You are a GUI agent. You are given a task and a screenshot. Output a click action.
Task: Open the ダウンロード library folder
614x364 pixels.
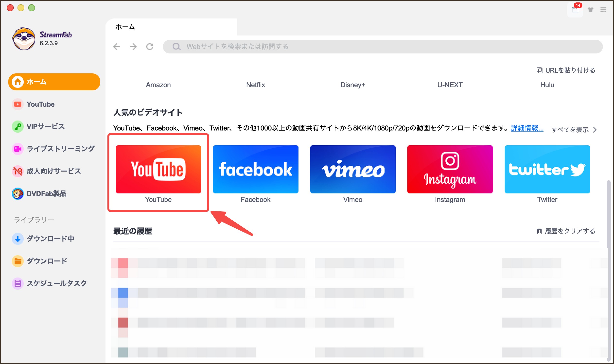coord(54,261)
